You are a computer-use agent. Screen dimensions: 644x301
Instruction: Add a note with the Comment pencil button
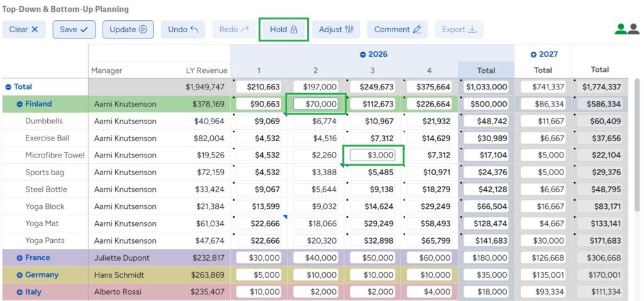coord(397,30)
